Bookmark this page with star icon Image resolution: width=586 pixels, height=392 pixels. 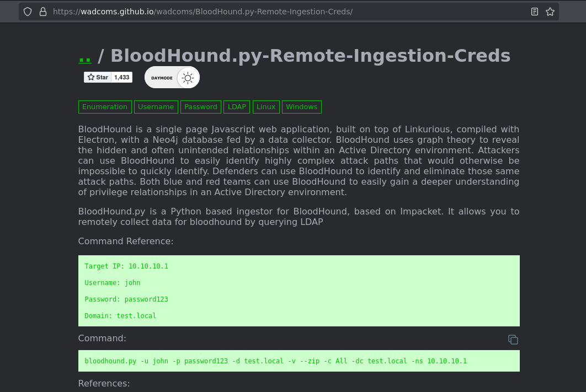pos(550,12)
